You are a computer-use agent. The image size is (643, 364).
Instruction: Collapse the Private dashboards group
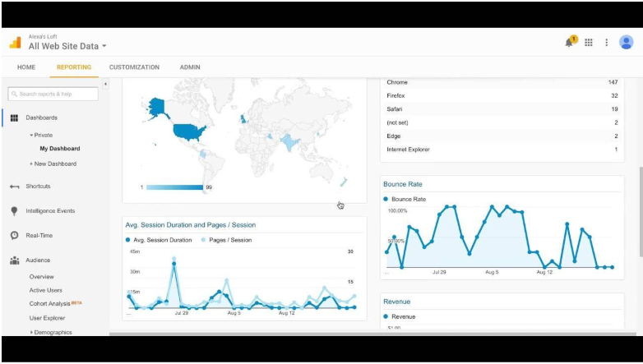point(31,136)
